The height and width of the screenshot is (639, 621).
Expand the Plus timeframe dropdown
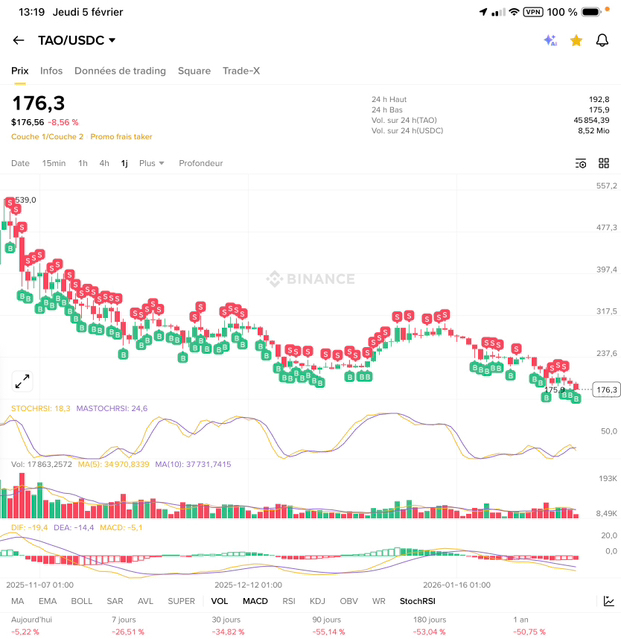click(152, 163)
